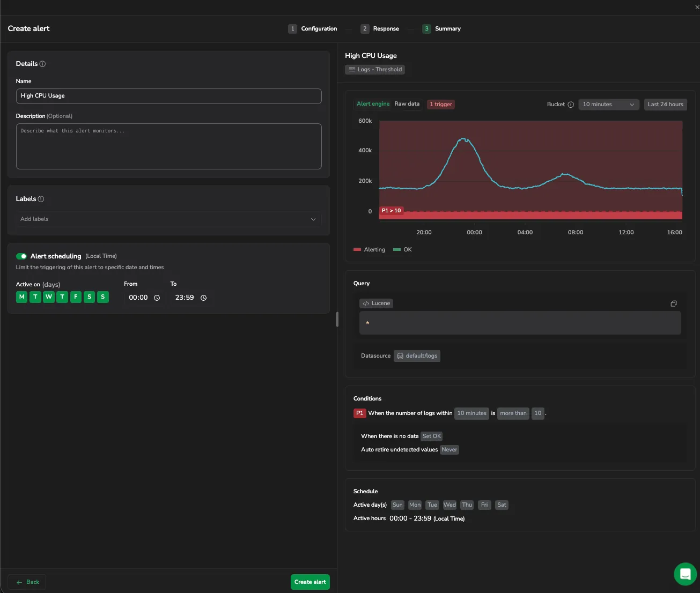Toggle Wednesday (W) in Active on days
Image resolution: width=700 pixels, height=593 pixels.
click(x=49, y=297)
